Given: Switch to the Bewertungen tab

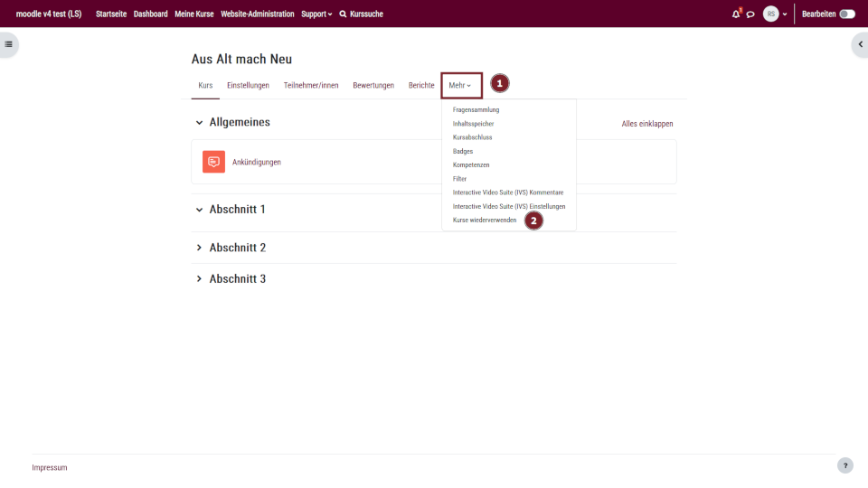Looking at the screenshot, I should coord(373,85).
